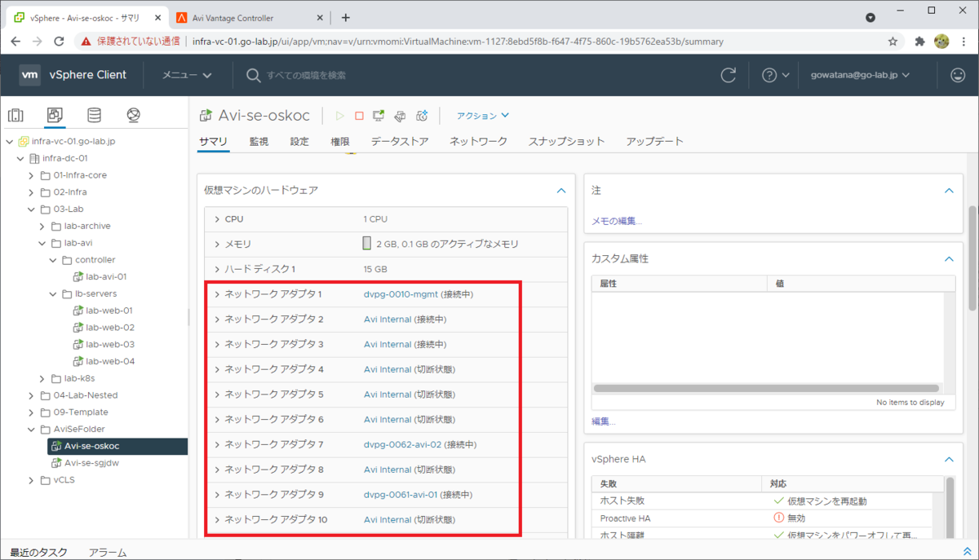The height and width of the screenshot is (560, 979).
Task: Expand the lab-k8s folder
Action: click(43, 378)
